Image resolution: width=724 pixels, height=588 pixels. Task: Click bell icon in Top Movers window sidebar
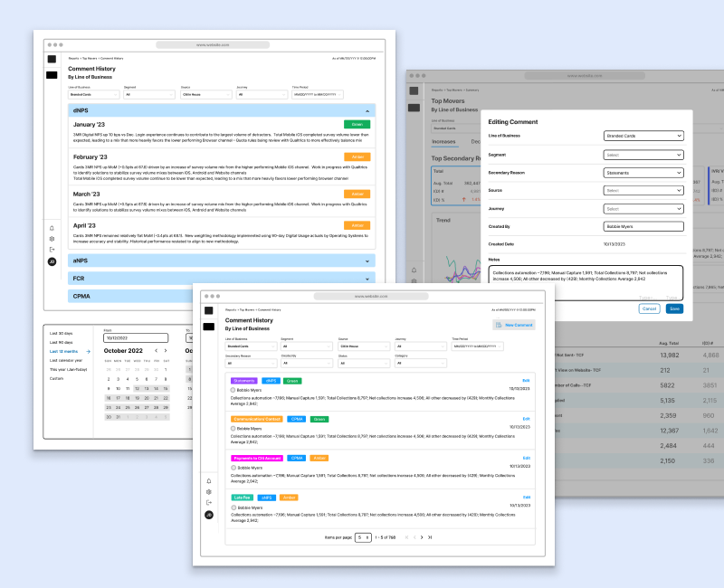[x=414, y=270]
